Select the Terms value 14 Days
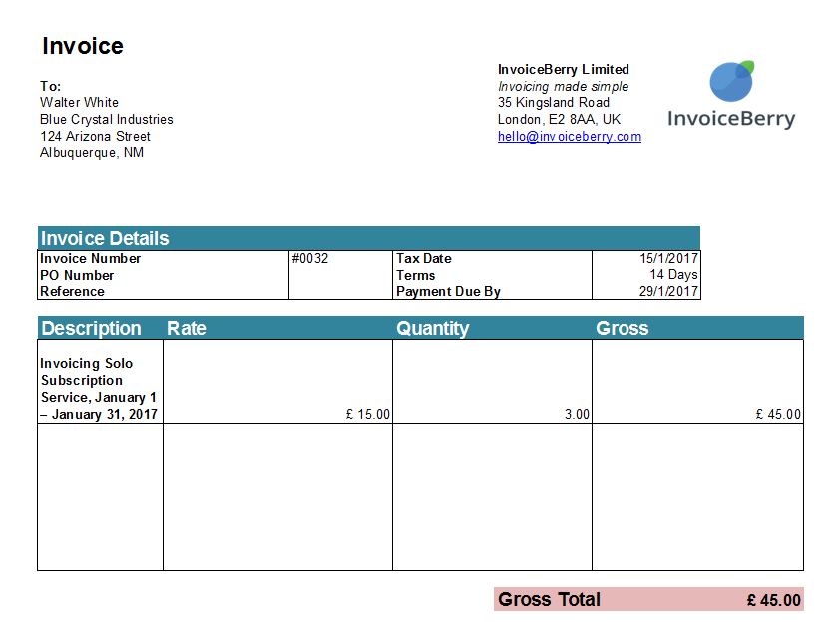 tap(673, 275)
